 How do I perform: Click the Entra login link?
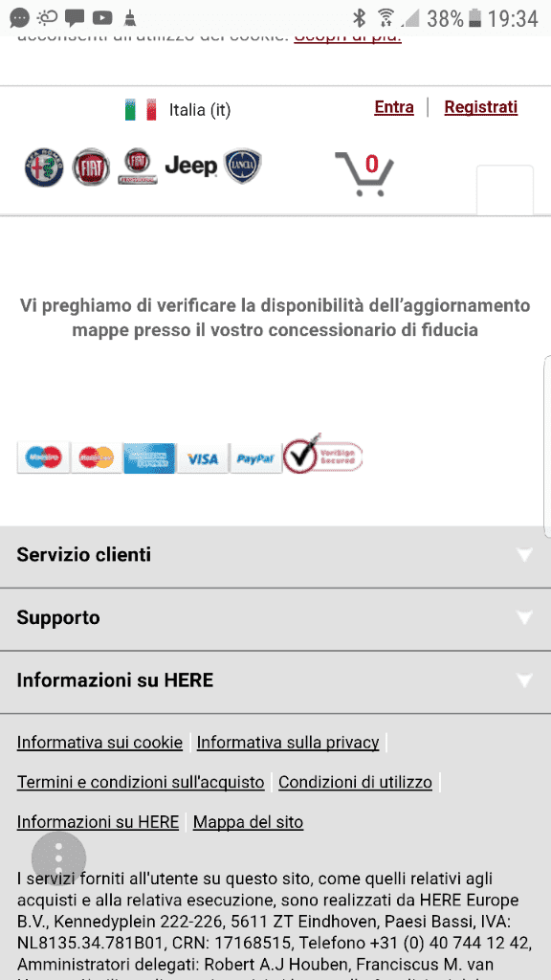(x=394, y=107)
